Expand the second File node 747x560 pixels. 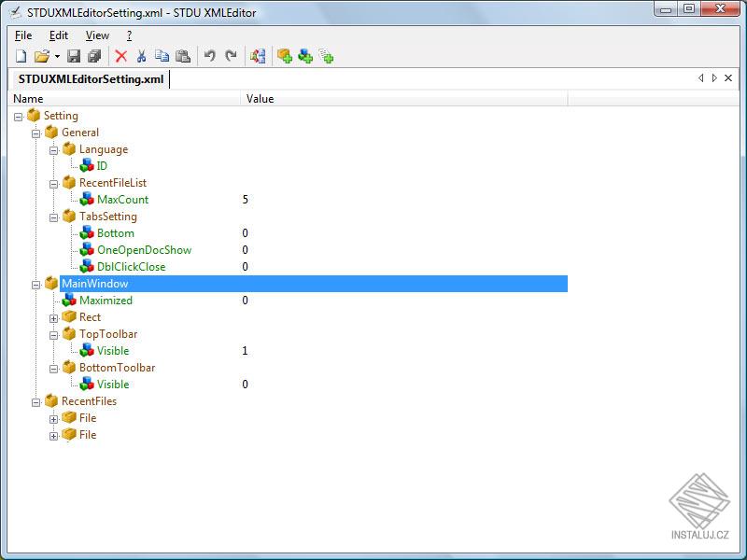point(54,436)
